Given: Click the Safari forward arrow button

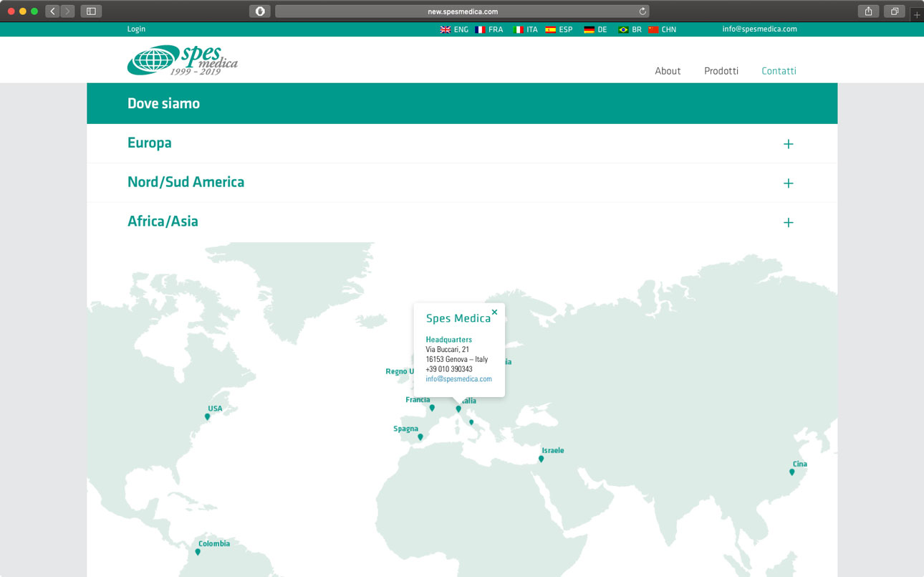Looking at the screenshot, I should tap(67, 11).
